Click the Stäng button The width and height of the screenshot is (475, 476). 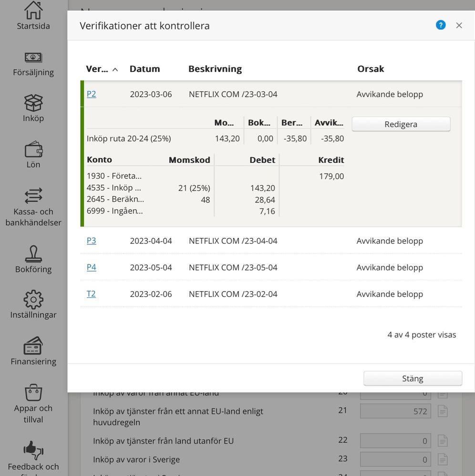(413, 378)
